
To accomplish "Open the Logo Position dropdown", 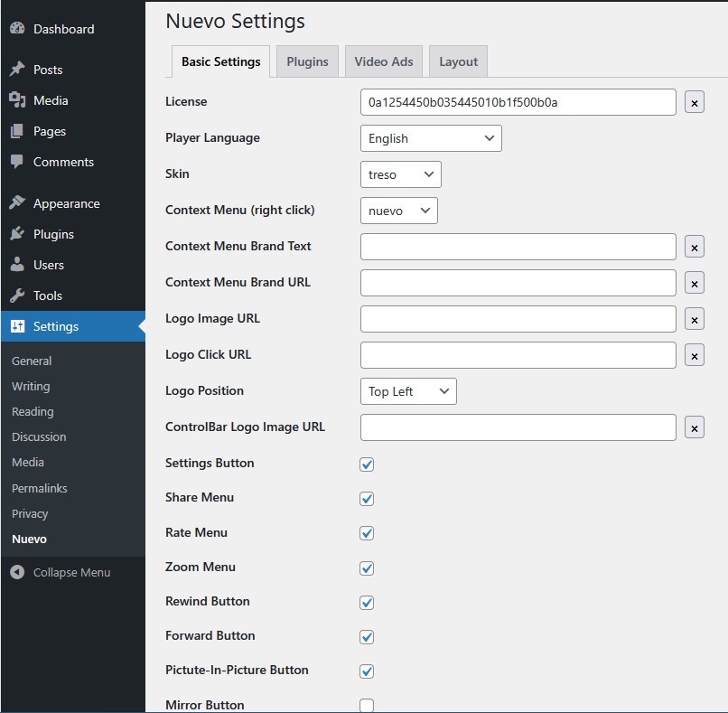I will tap(408, 391).
